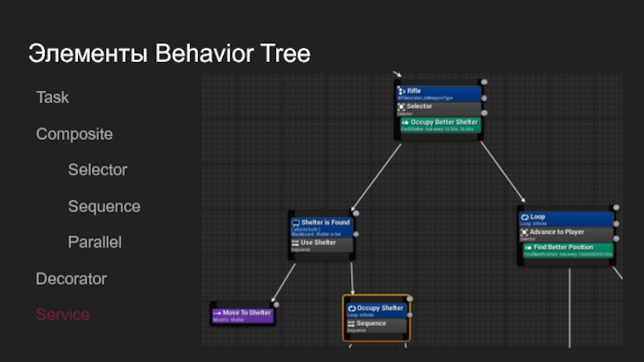The height and width of the screenshot is (362, 644).
Task: Click the sequence icon in the orange-highlighted node
Action: (x=351, y=323)
